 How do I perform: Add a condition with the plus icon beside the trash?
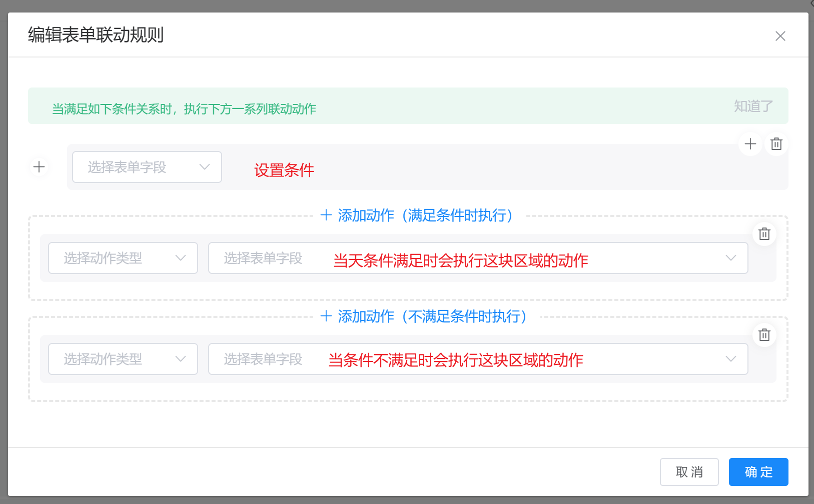click(750, 144)
